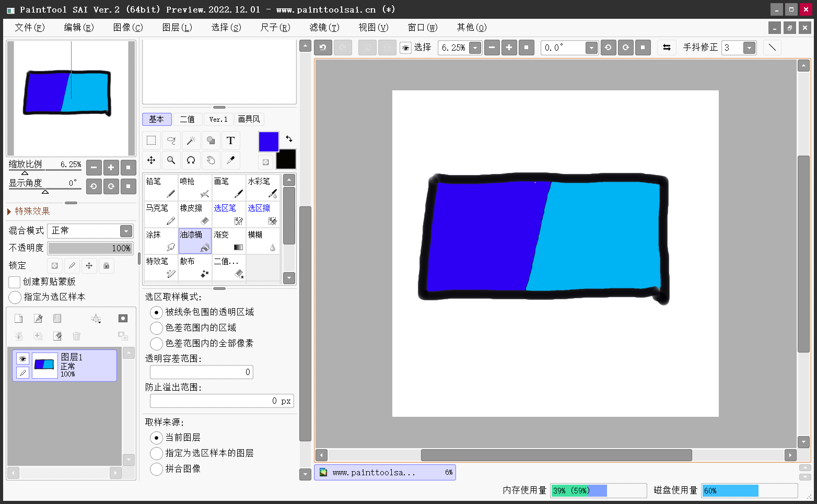This screenshot has width=817, height=504.
Task: Zoom in with navigator plus button
Action: coord(111,168)
